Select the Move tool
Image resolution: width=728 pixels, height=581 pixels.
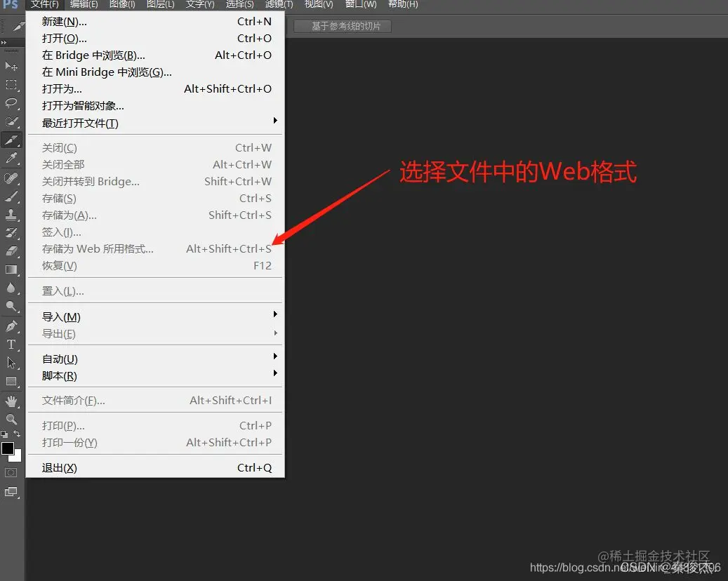11,66
